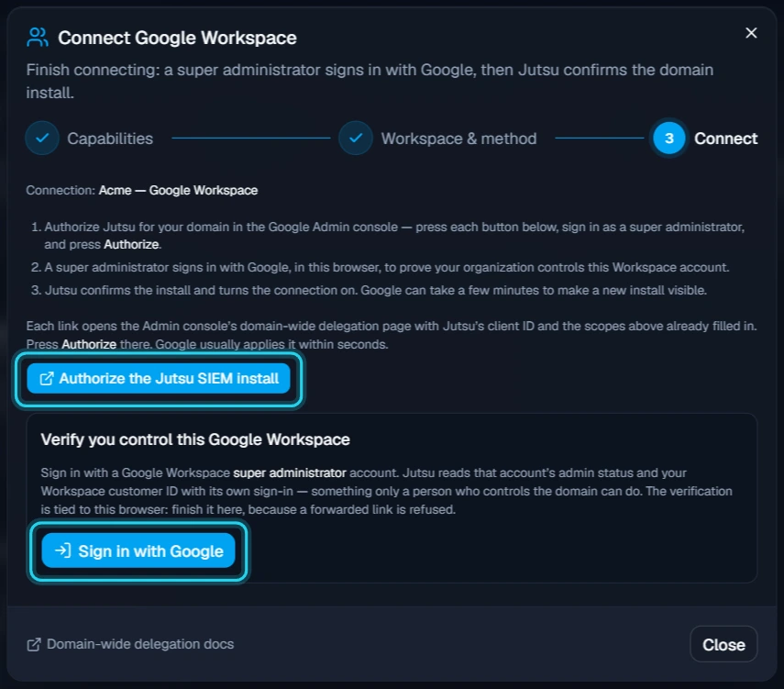Open the Domain-wide delegation docs link

pos(130,644)
